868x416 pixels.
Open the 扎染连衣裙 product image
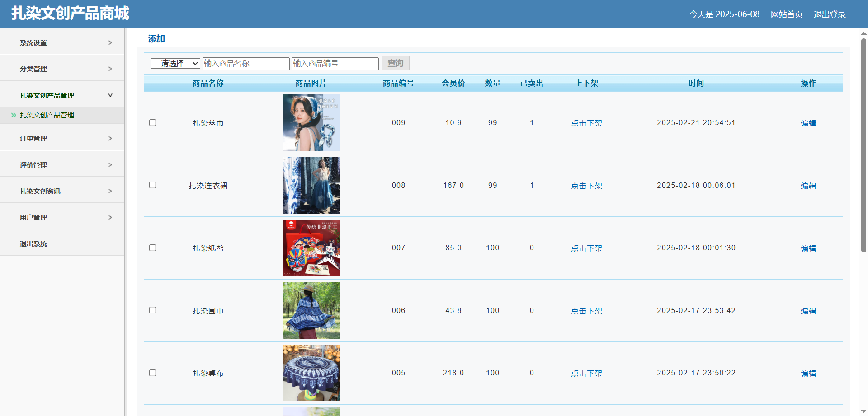[x=311, y=185]
